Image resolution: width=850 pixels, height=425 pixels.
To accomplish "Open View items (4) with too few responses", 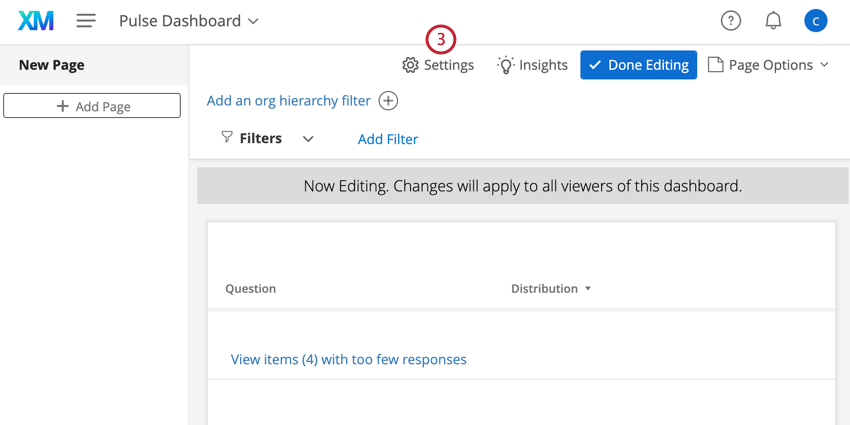I will (x=349, y=359).
